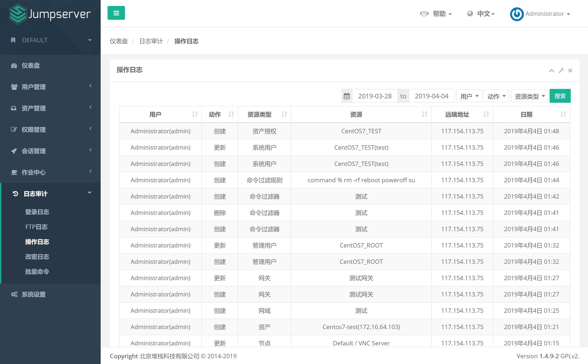The width and height of the screenshot is (588, 364).
Task: Go to 日志审计 breadcrumb link
Action: (151, 41)
